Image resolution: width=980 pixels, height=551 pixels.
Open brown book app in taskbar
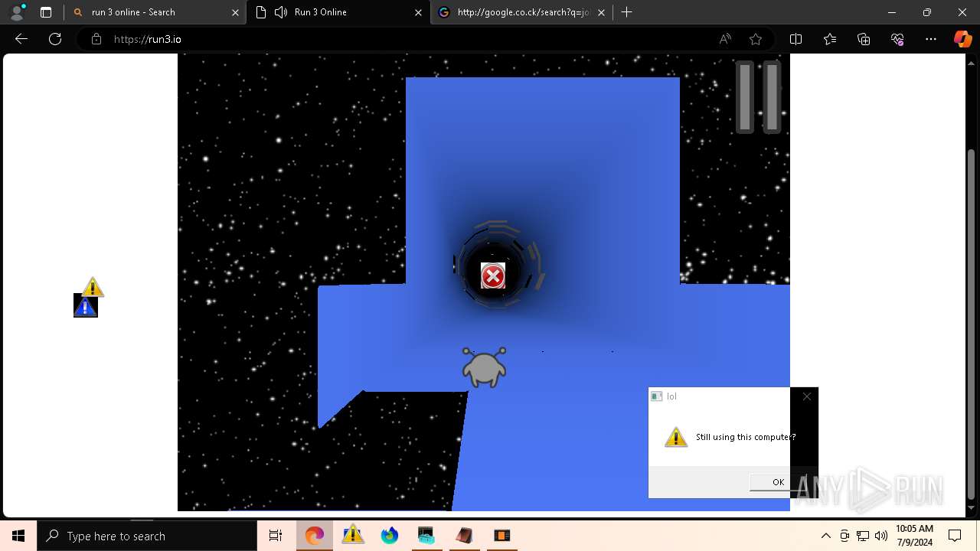click(464, 536)
